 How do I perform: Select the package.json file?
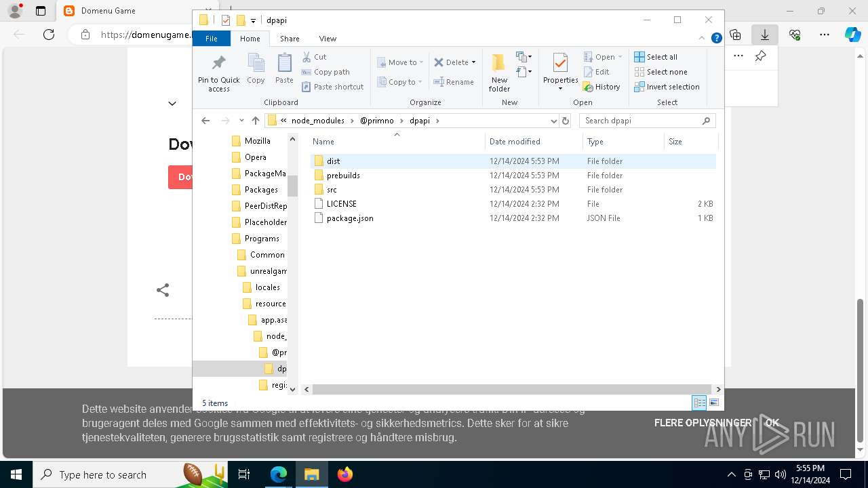pos(513,218)
